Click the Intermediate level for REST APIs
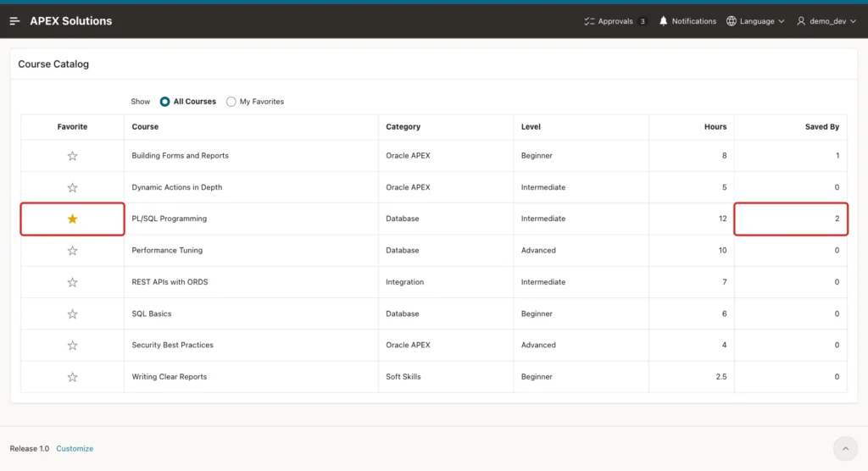This screenshot has width=868, height=471. (543, 282)
